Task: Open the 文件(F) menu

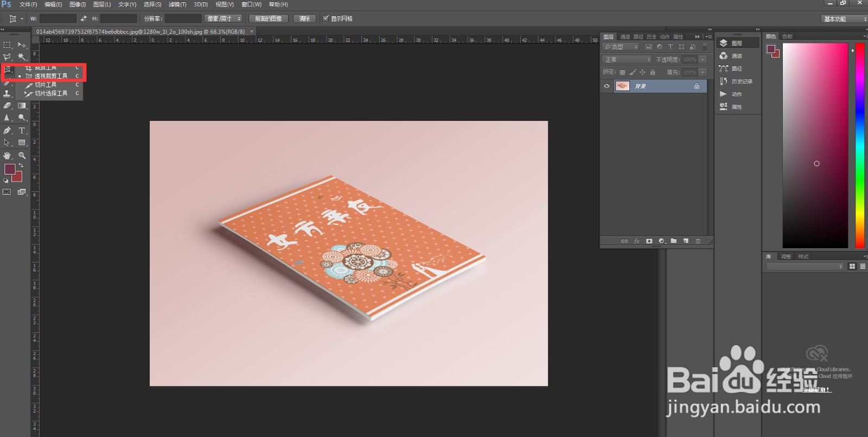Action: coord(28,4)
